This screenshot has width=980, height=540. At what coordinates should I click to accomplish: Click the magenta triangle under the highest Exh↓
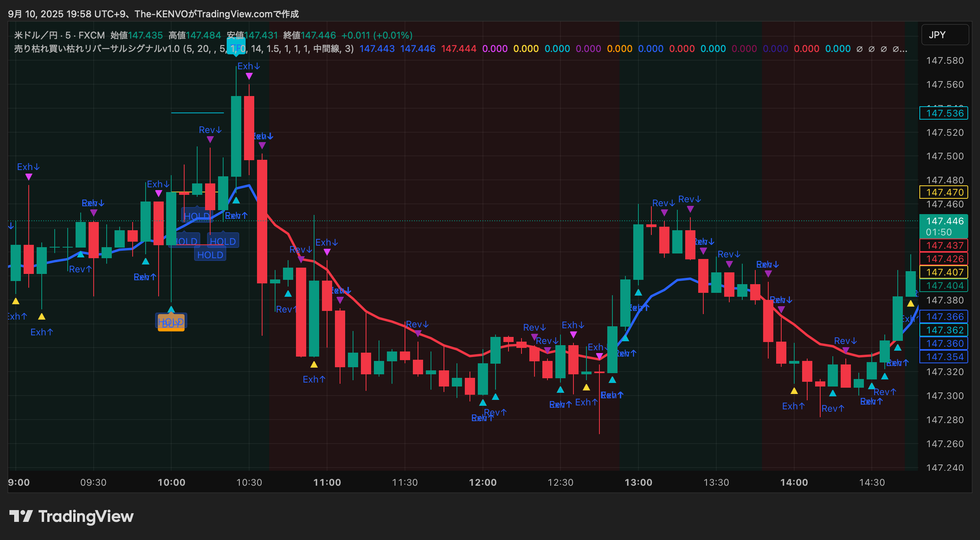(x=249, y=76)
